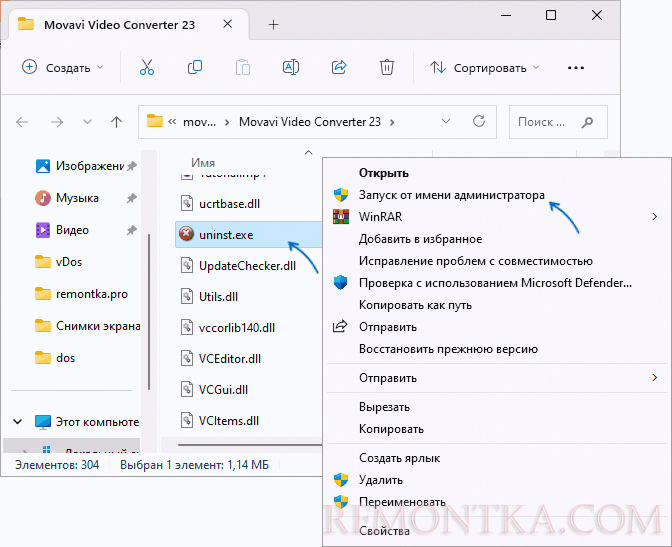Open recent locations dropdown arrow
Viewport: 672px width, 547px height.
87,122
